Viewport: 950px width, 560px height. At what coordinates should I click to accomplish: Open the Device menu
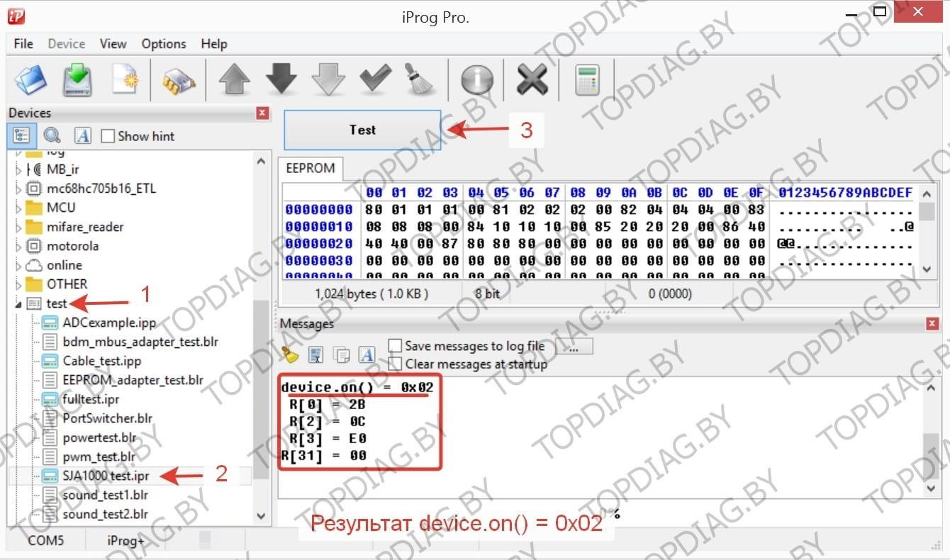tap(67, 44)
